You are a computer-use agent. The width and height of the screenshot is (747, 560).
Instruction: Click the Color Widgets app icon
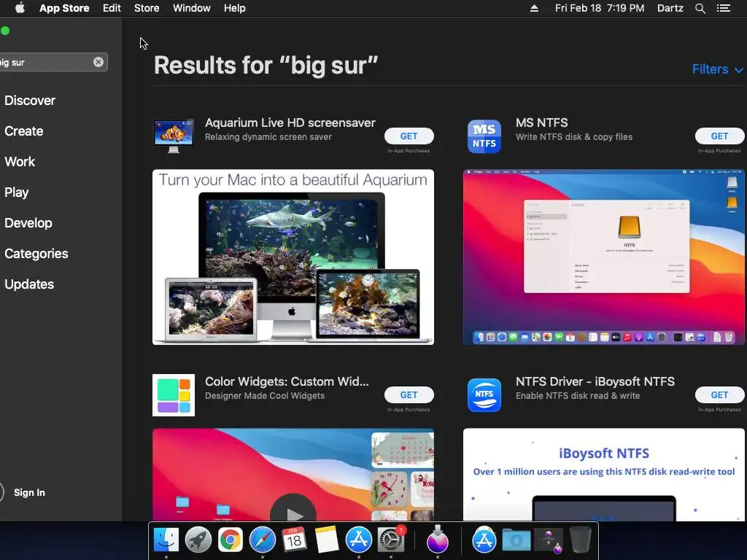[x=174, y=395]
